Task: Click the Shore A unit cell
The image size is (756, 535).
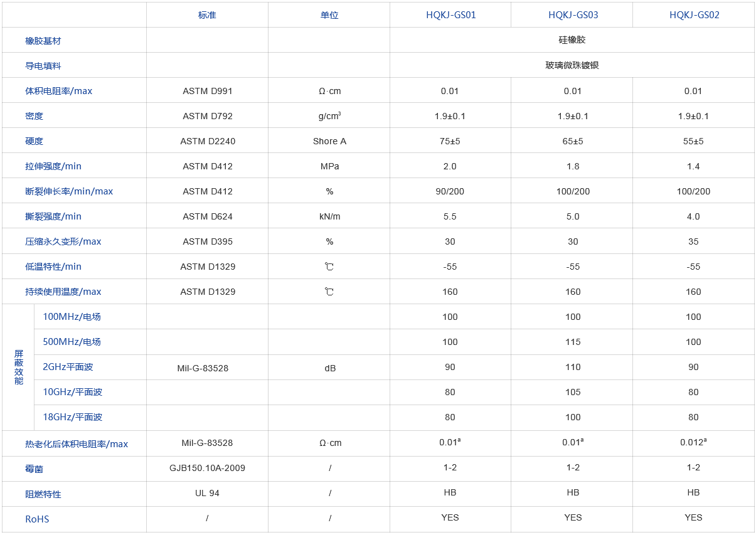Action: (329, 141)
